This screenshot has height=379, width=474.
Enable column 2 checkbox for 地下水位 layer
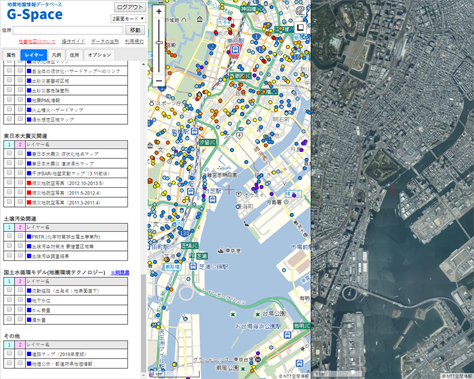click(x=20, y=300)
